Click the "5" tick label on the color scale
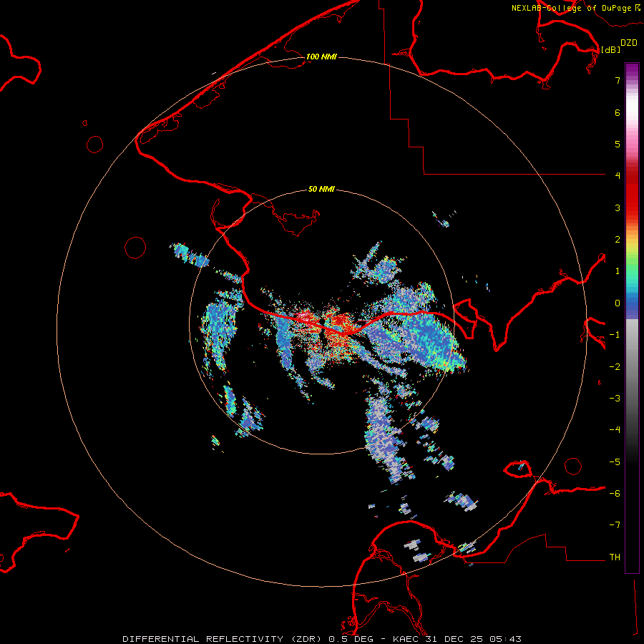Image resolution: width=644 pixels, height=644 pixels. tap(618, 144)
